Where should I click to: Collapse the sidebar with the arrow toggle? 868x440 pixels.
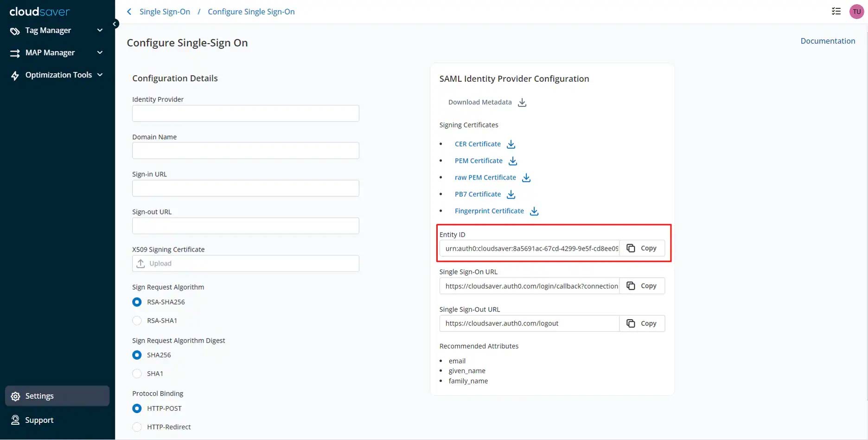[115, 24]
